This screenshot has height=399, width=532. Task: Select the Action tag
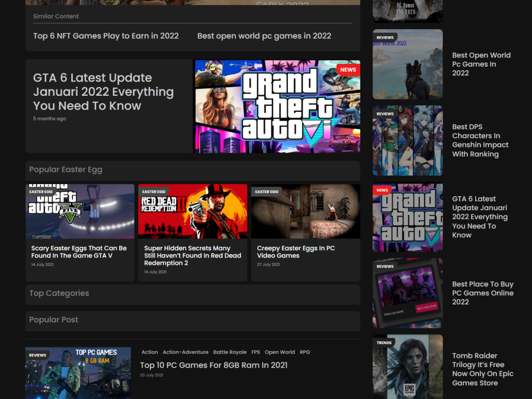149,352
